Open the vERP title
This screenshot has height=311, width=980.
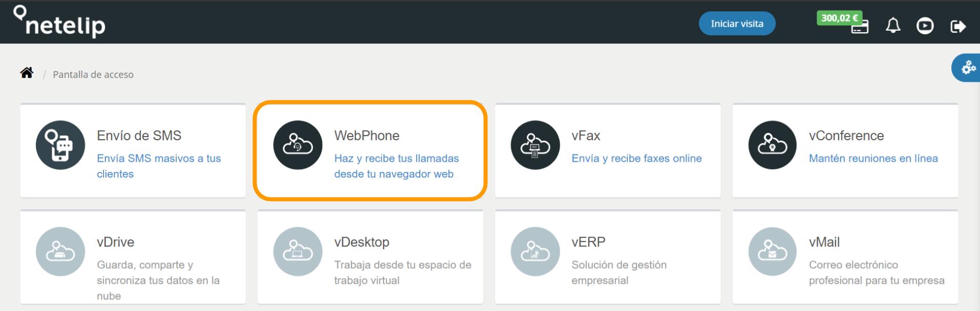(x=588, y=242)
